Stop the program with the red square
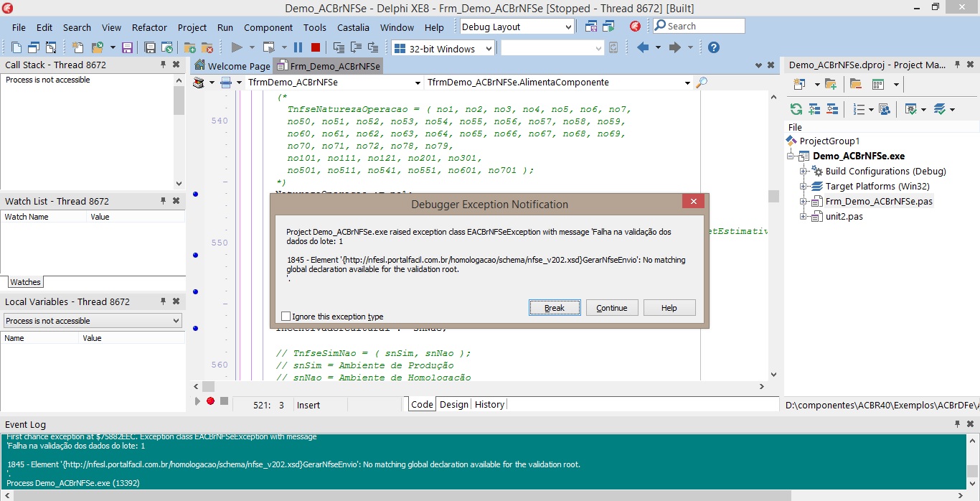 (x=316, y=48)
